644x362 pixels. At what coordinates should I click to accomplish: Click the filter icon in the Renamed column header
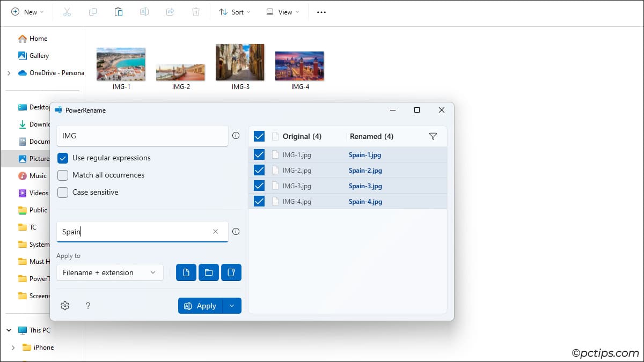433,136
